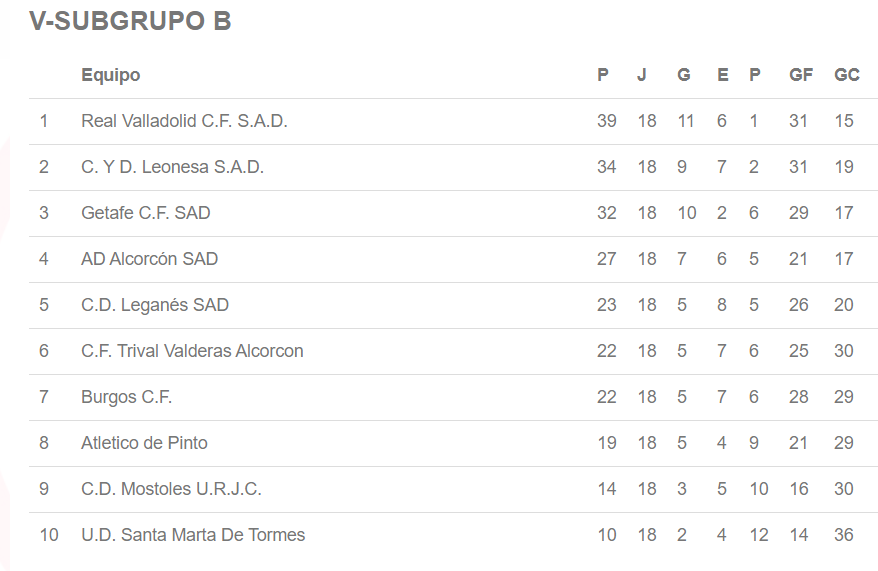Click position number 10 in table
Image resolution: width=878 pixels, height=571 pixels.
click(x=49, y=535)
